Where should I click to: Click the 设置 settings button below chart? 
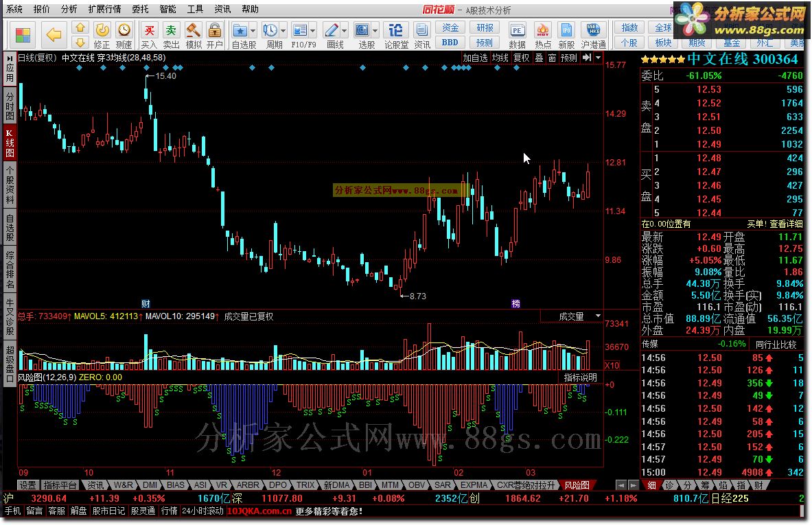click(27, 485)
